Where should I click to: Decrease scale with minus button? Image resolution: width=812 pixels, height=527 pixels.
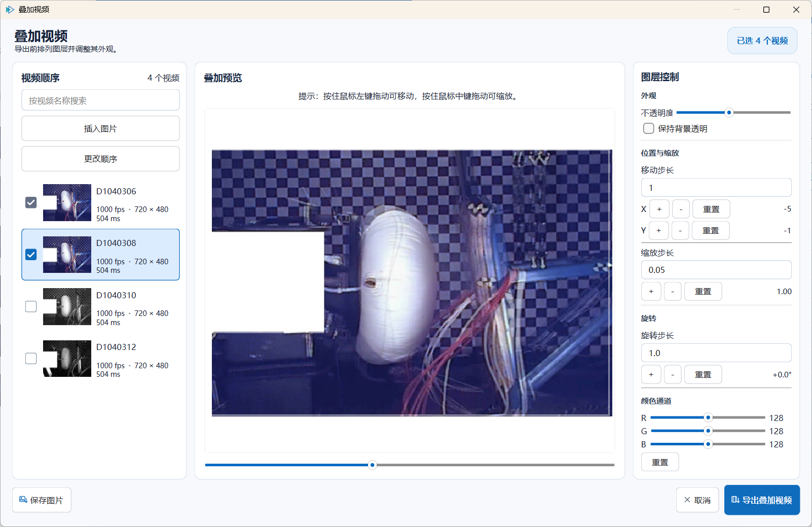tap(673, 291)
